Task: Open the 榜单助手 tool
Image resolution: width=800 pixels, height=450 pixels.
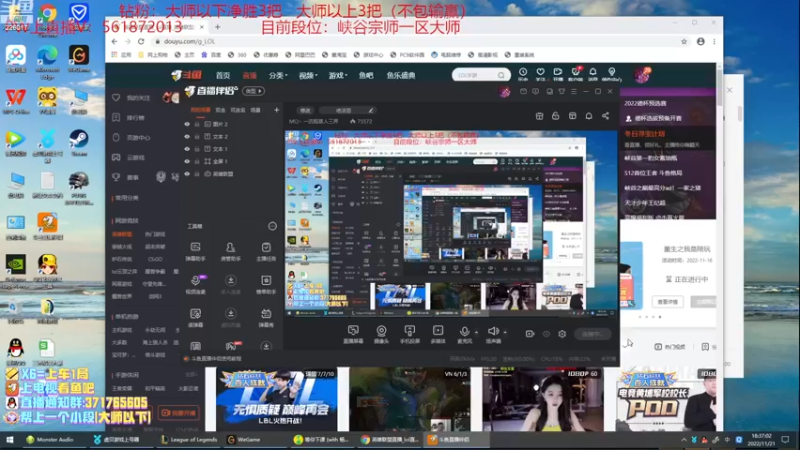Action: [x=266, y=284]
